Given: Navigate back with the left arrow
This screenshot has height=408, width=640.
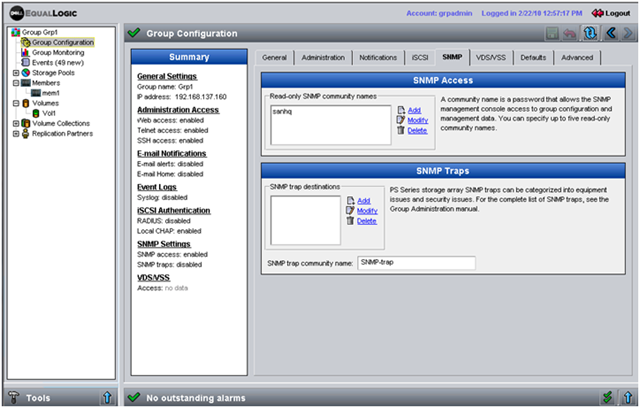Looking at the screenshot, I should [x=611, y=33].
